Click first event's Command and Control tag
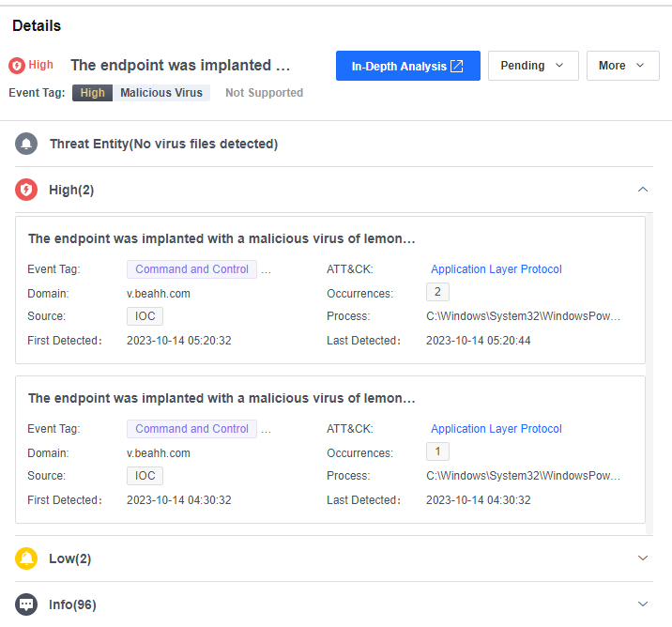 click(191, 269)
